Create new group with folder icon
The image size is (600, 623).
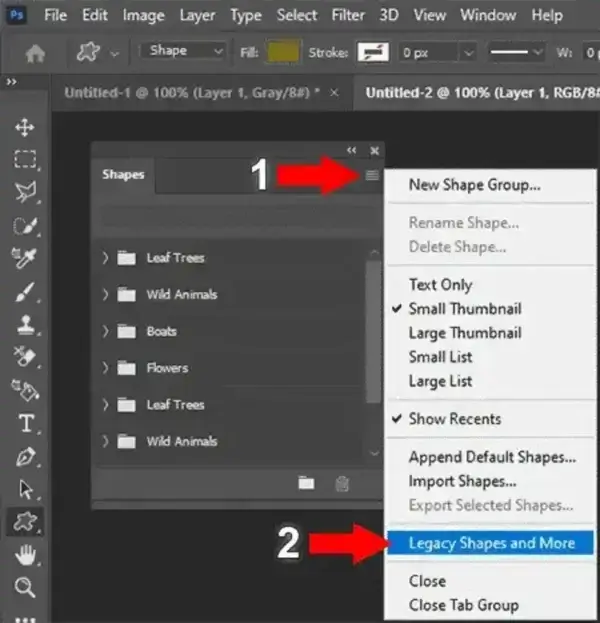click(306, 483)
